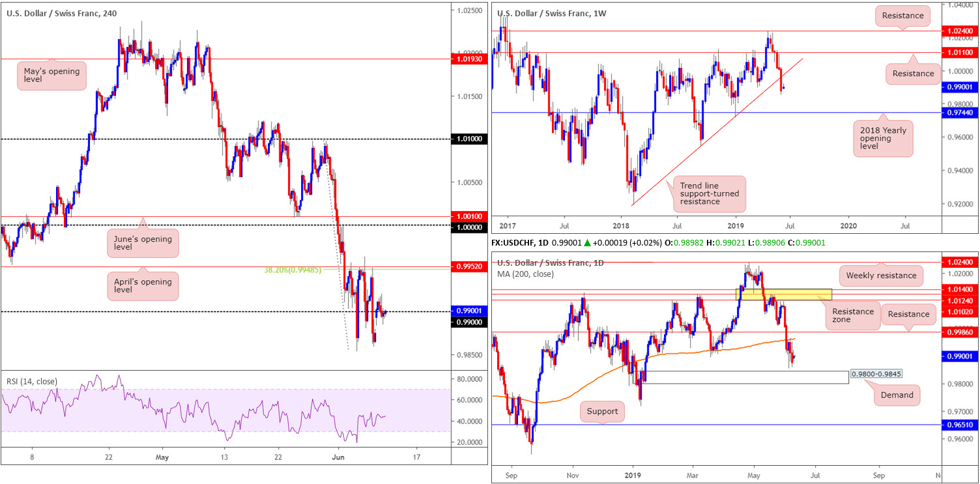Click the 2018 Yearly opening level callout
The height and width of the screenshot is (484, 980).
click(x=883, y=139)
